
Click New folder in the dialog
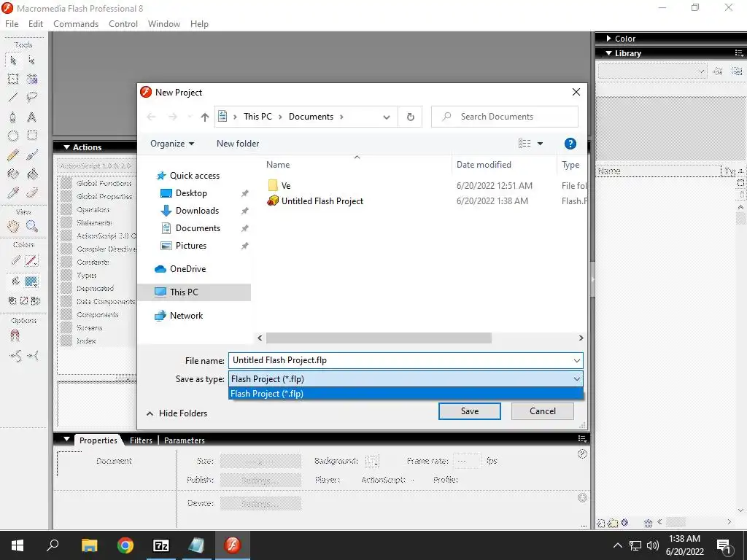tap(238, 144)
